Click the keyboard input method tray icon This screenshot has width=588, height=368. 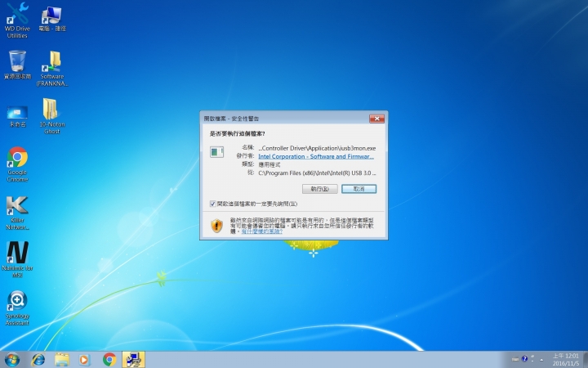[515, 359]
